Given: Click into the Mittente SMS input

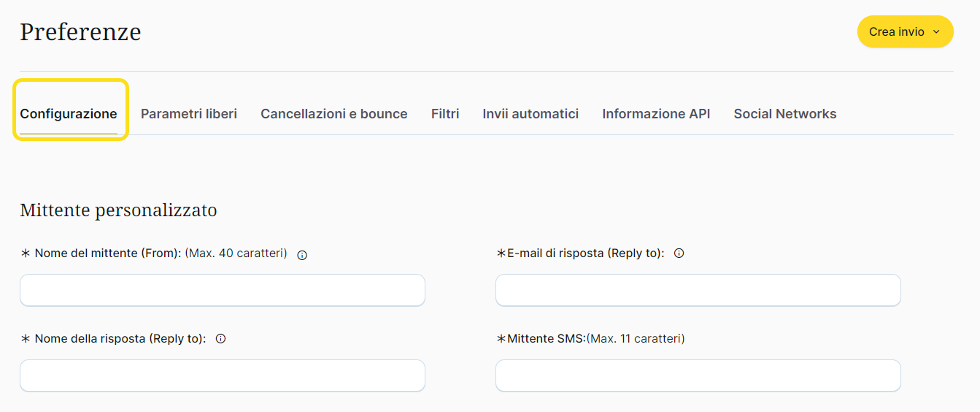Looking at the screenshot, I should 698,375.
